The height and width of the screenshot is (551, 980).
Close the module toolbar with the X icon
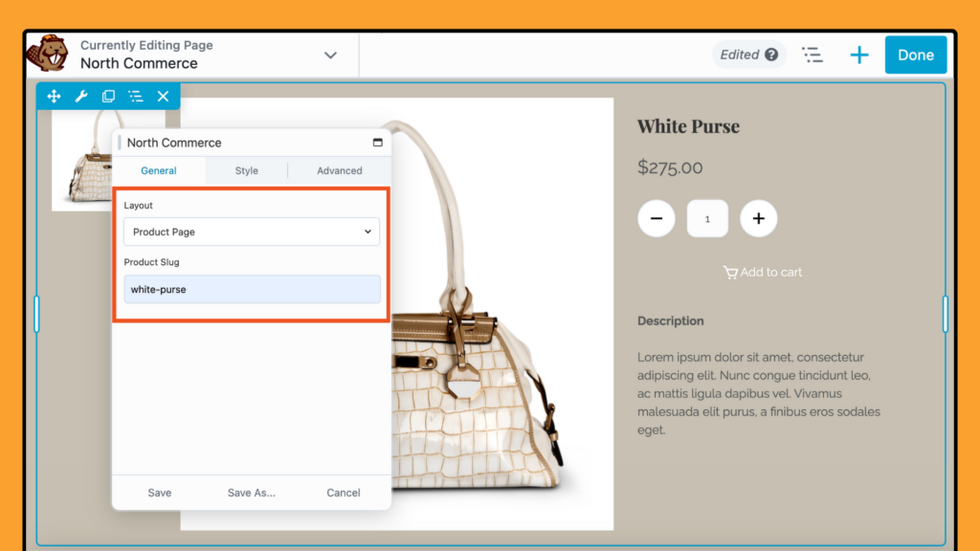pos(162,96)
